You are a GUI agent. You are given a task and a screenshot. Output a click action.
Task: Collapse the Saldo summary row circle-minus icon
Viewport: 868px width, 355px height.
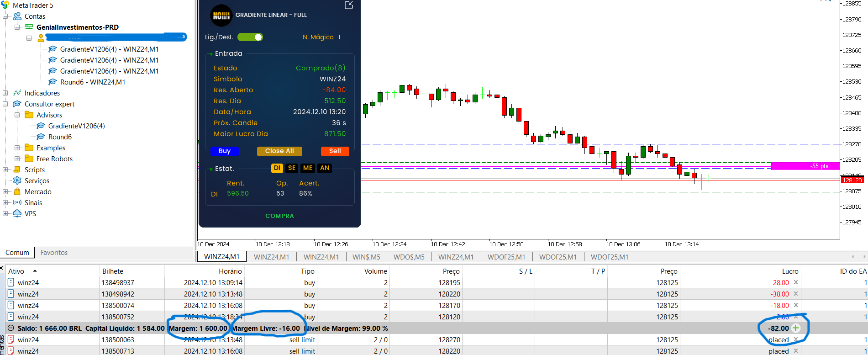click(11, 328)
